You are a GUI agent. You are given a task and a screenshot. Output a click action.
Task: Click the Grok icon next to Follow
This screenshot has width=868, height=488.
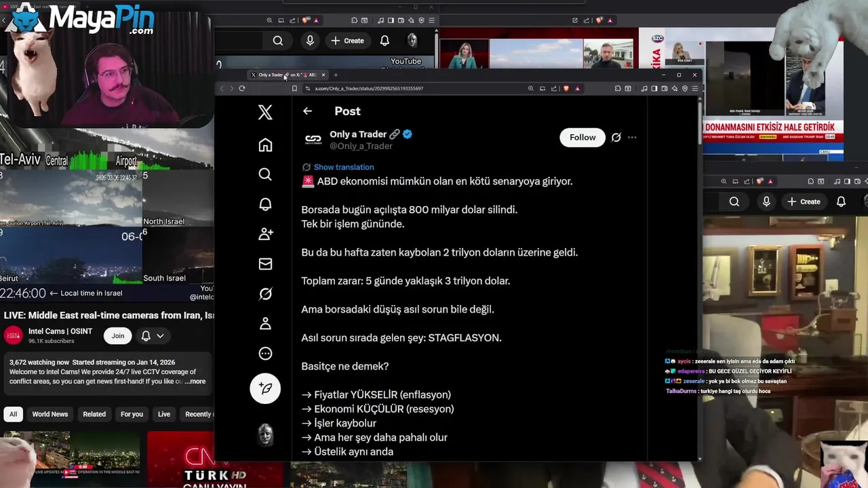pyautogui.click(x=616, y=138)
